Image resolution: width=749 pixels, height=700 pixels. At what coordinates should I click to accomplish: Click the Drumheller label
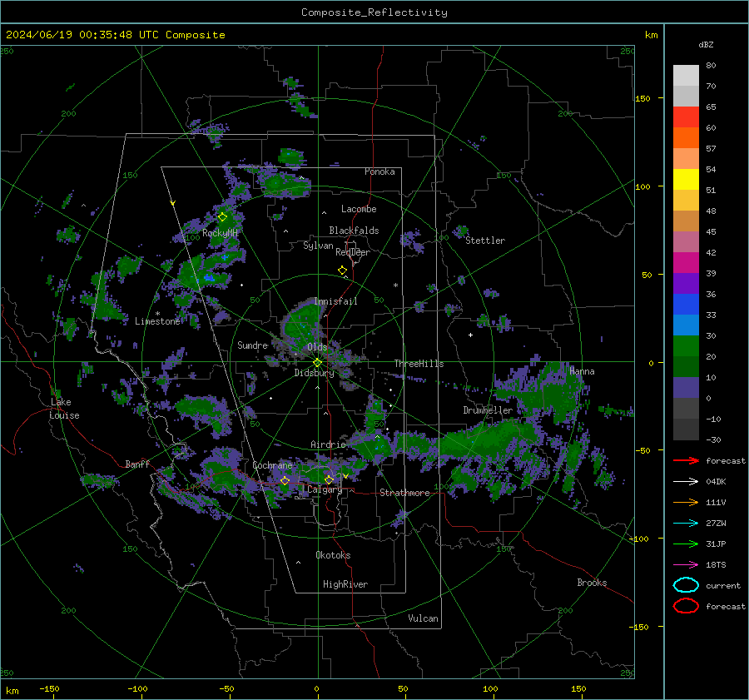click(x=488, y=410)
